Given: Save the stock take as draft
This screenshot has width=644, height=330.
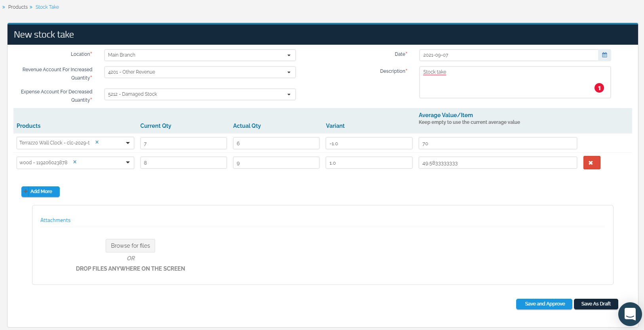Looking at the screenshot, I should (595, 304).
